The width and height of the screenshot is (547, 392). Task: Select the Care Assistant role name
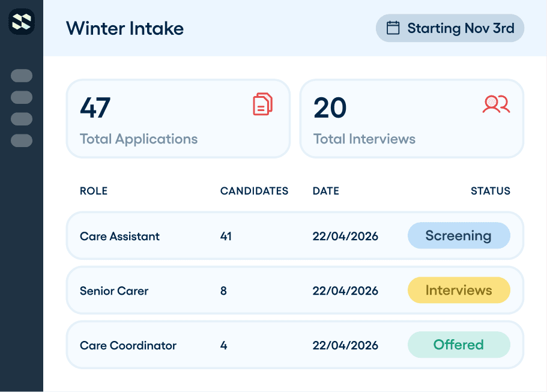pyautogui.click(x=119, y=236)
